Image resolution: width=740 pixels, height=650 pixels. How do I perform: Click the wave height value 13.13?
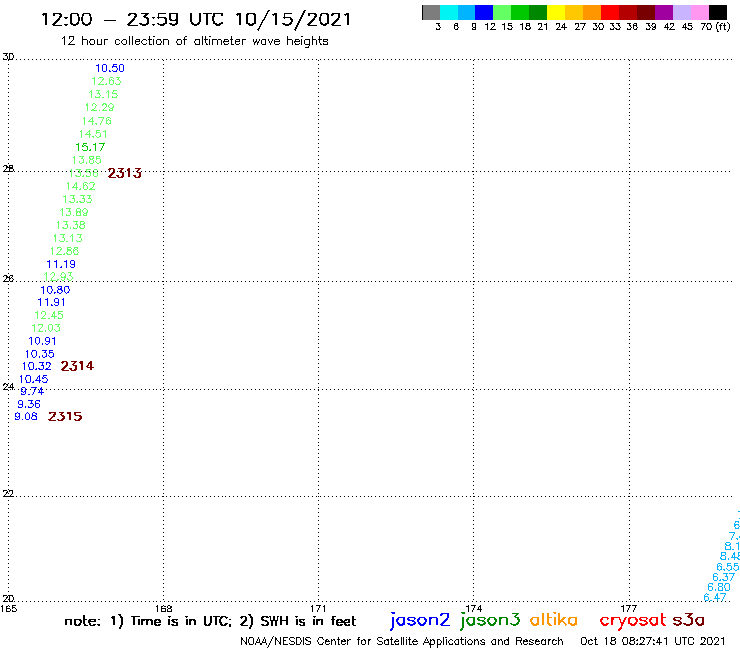67,238
